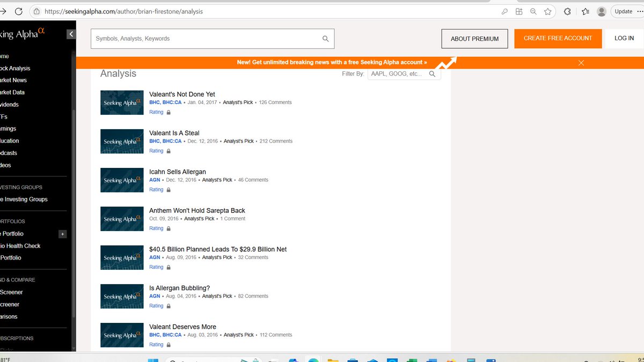Click the browser address bar URL
The image size is (644, 362).
pyautogui.click(x=124, y=11)
